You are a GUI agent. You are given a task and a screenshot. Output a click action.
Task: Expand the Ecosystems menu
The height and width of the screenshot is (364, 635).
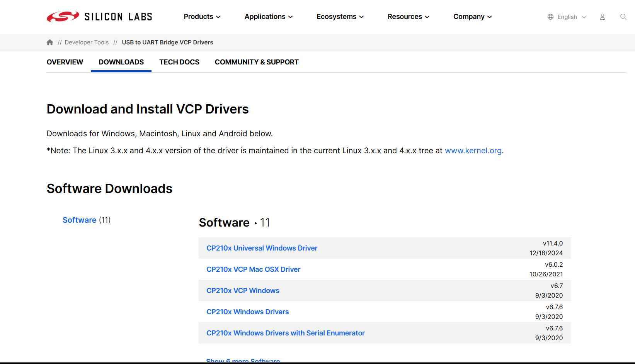point(340,17)
